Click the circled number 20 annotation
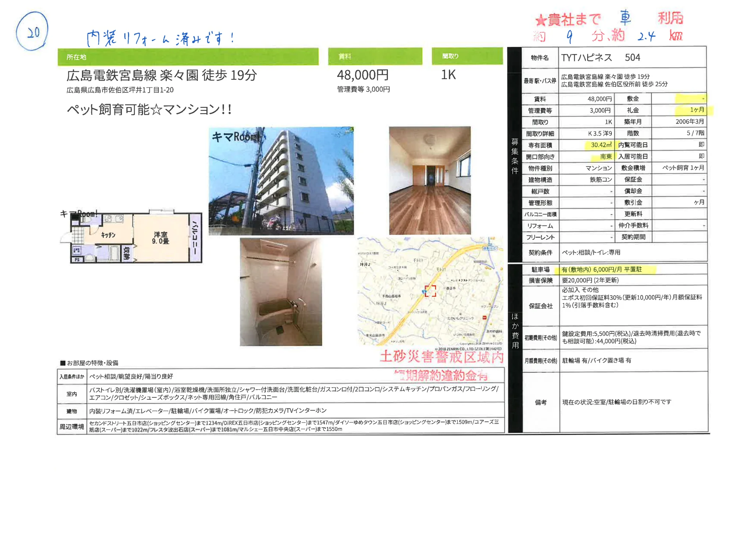 point(32,32)
